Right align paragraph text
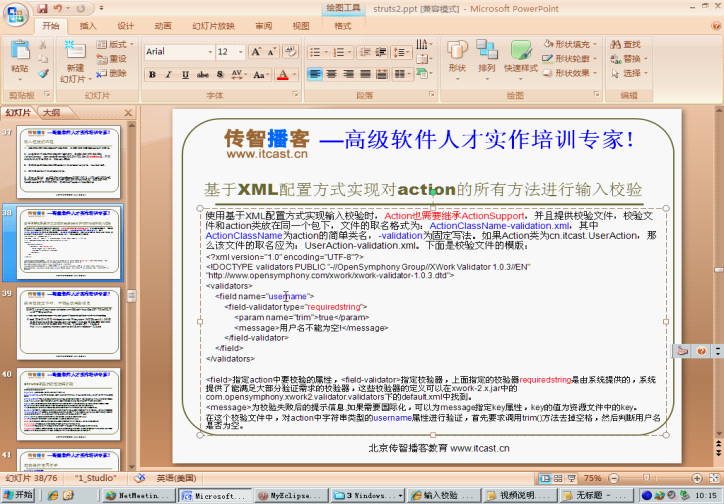Viewport: 724px width, 504px height. (x=349, y=74)
